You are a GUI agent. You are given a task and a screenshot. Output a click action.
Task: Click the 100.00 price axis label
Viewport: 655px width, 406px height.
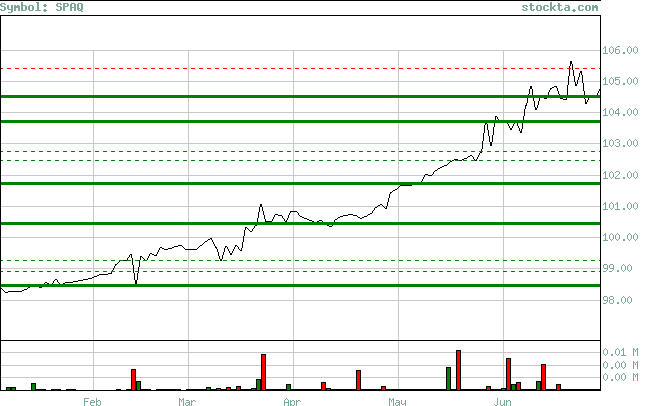click(620, 238)
